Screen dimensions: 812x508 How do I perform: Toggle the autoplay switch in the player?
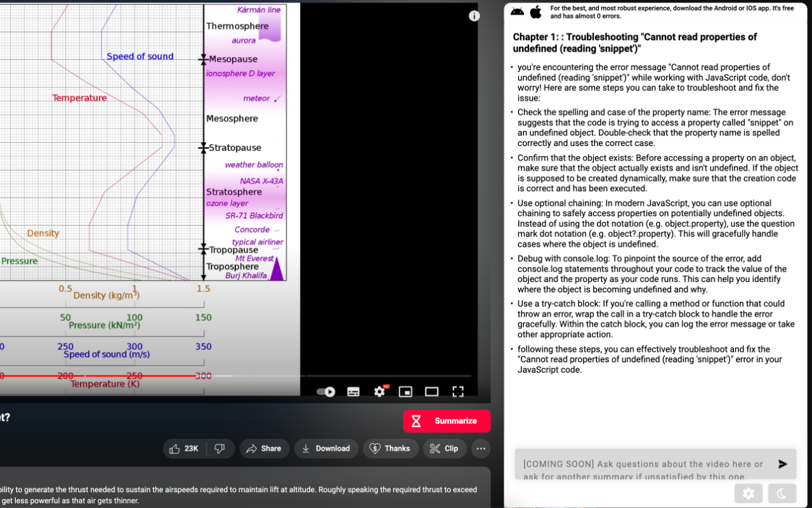[325, 392]
